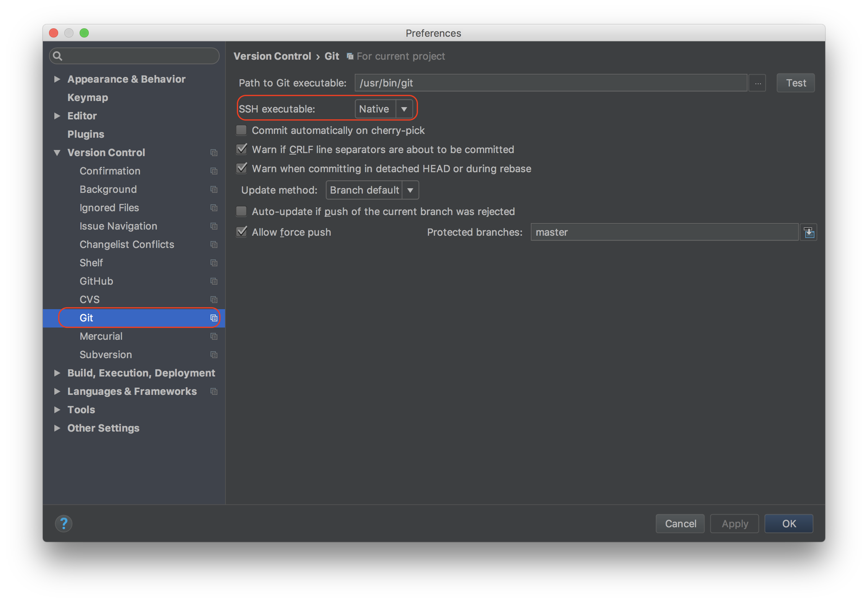Click the Apply button
The image size is (868, 603).
[734, 523]
